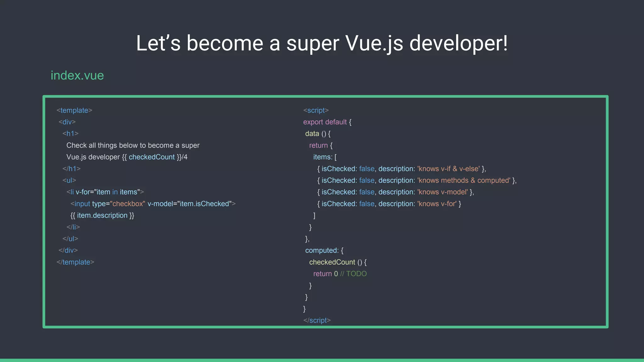The height and width of the screenshot is (362, 644).
Task: Click the 'data () {' line
Action: (318, 134)
